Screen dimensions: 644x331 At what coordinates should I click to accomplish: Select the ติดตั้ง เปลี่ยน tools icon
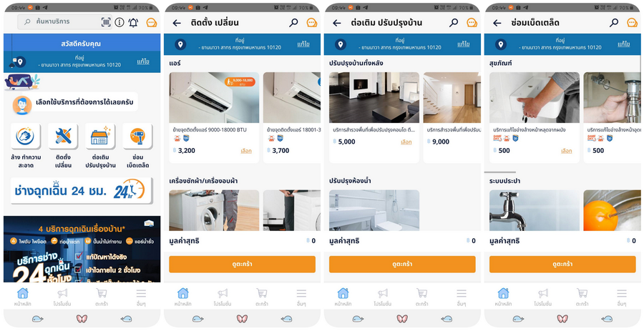coord(63,136)
